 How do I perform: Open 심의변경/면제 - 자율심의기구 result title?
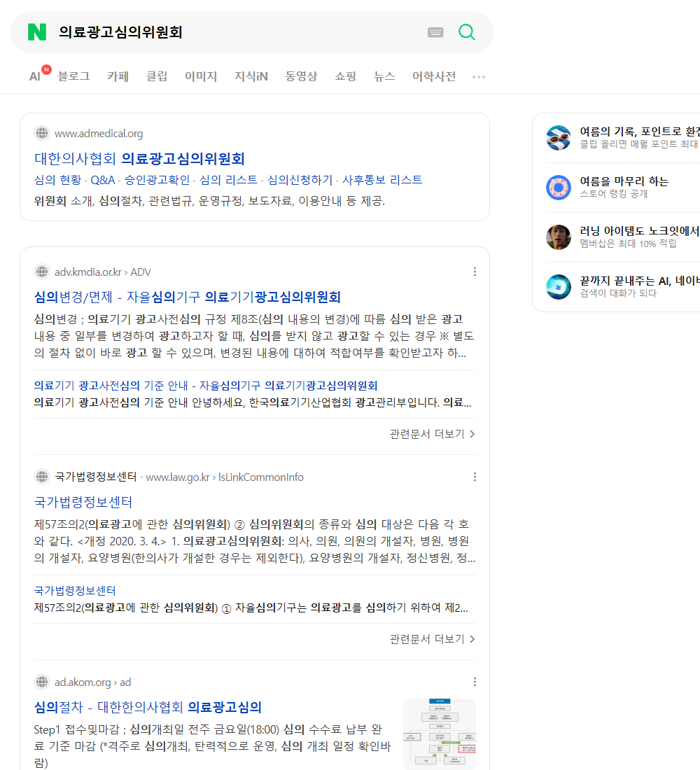click(x=187, y=297)
